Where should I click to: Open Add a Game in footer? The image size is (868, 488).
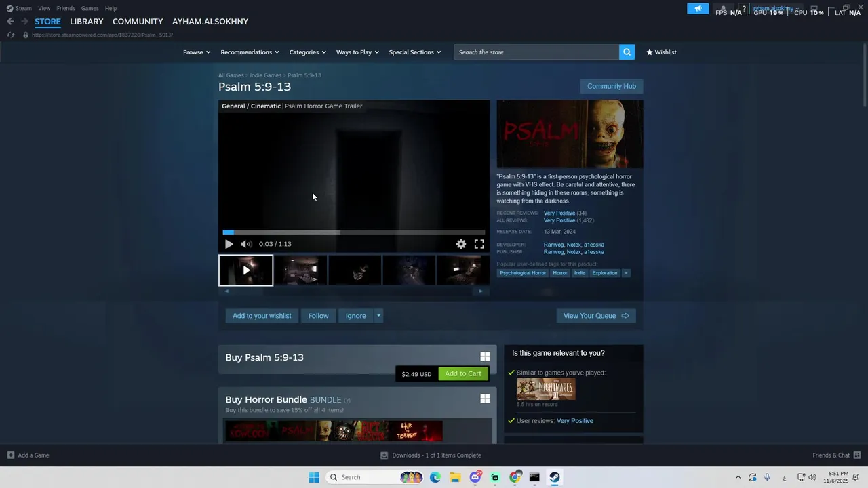click(28, 455)
